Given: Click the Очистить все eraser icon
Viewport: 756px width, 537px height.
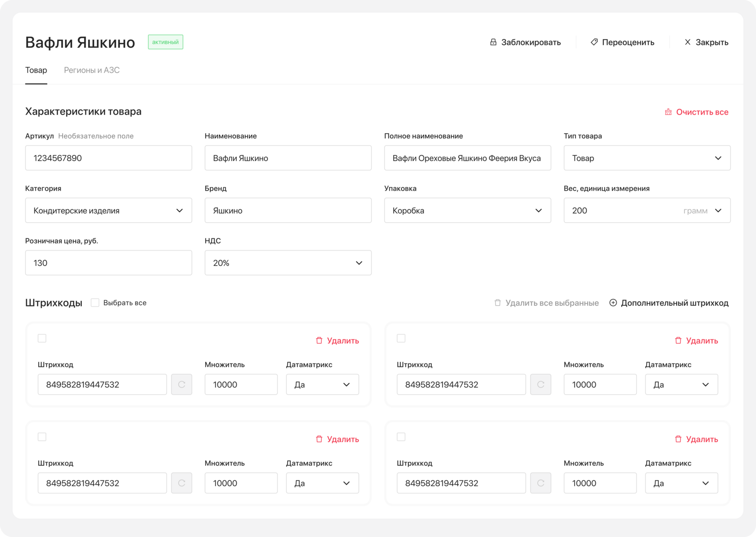Looking at the screenshot, I should tap(668, 112).
